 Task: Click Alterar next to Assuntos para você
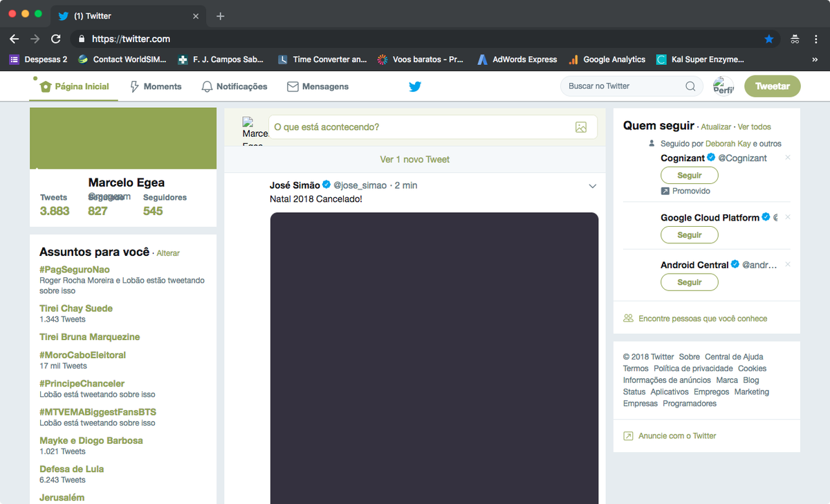point(168,253)
